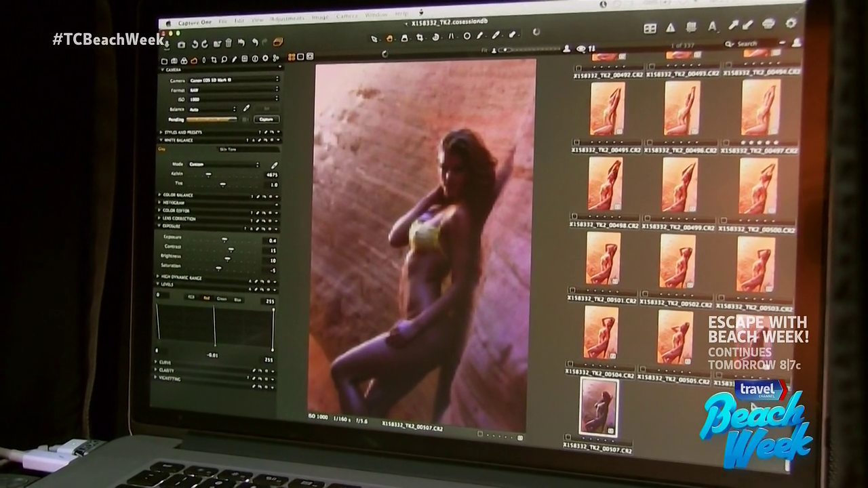Select thumbnail X158332_TK2_00507.CR2
The height and width of the screenshot is (488, 868).
click(x=599, y=406)
